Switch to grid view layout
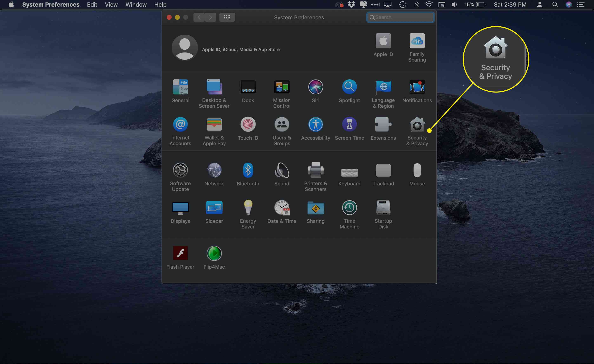The height and width of the screenshot is (364, 594). 227,17
